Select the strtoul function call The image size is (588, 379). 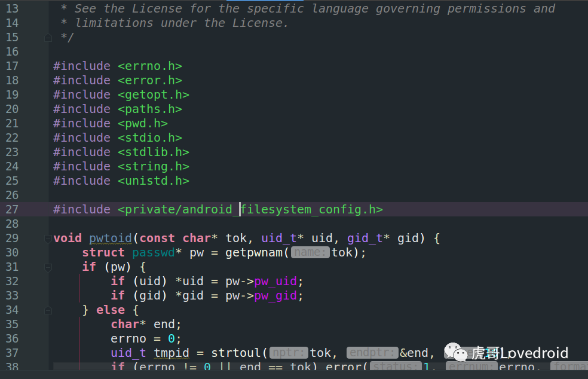coord(237,353)
